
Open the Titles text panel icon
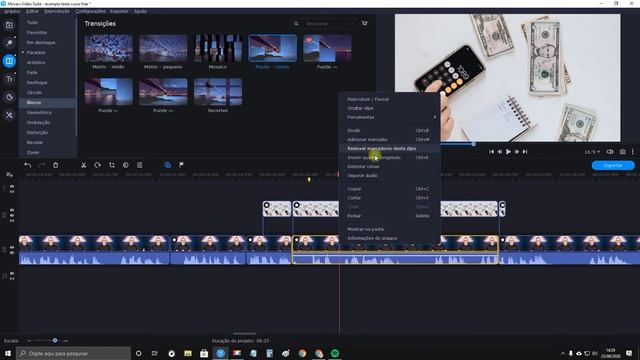pos(9,79)
